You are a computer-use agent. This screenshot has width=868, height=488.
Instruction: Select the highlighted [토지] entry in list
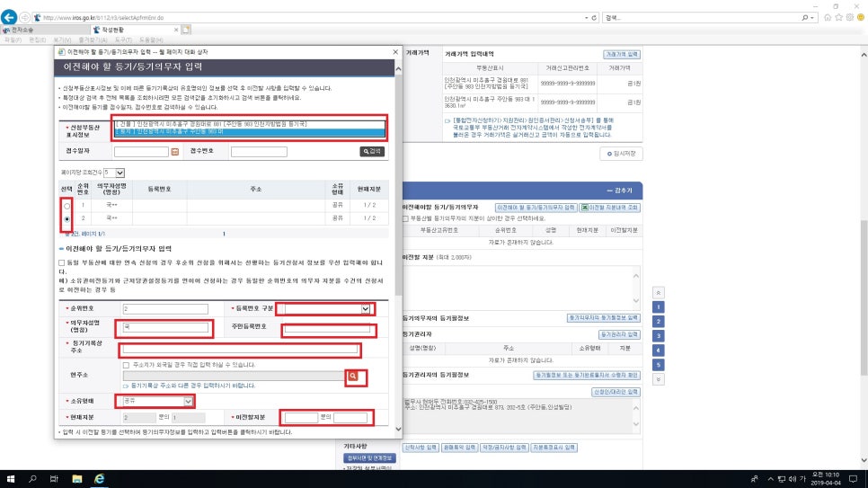[249, 132]
